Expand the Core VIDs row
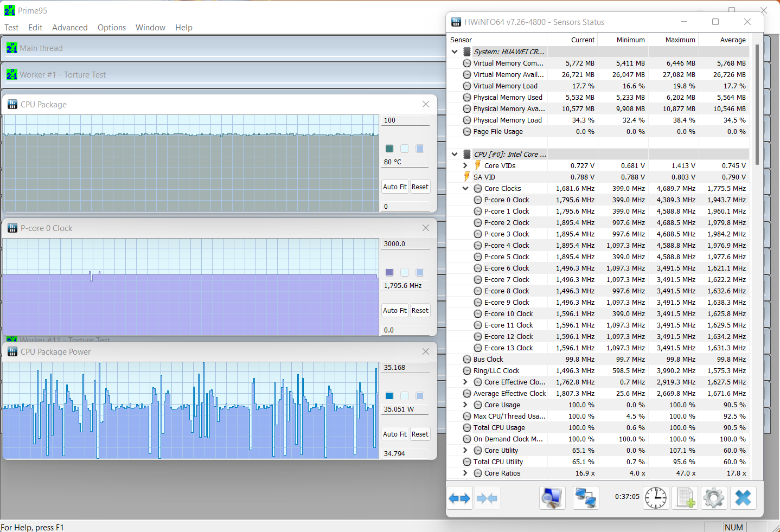Image resolution: width=780 pixels, height=532 pixels. 465,165
